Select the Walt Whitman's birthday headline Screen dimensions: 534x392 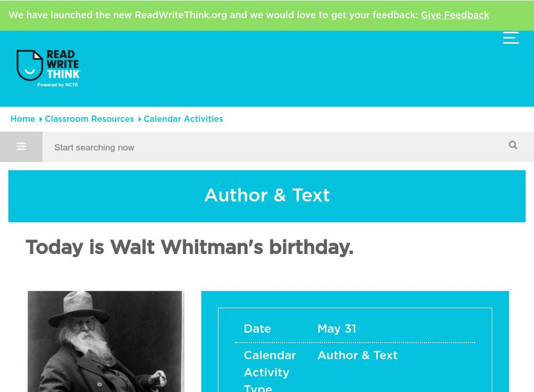tap(190, 247)
